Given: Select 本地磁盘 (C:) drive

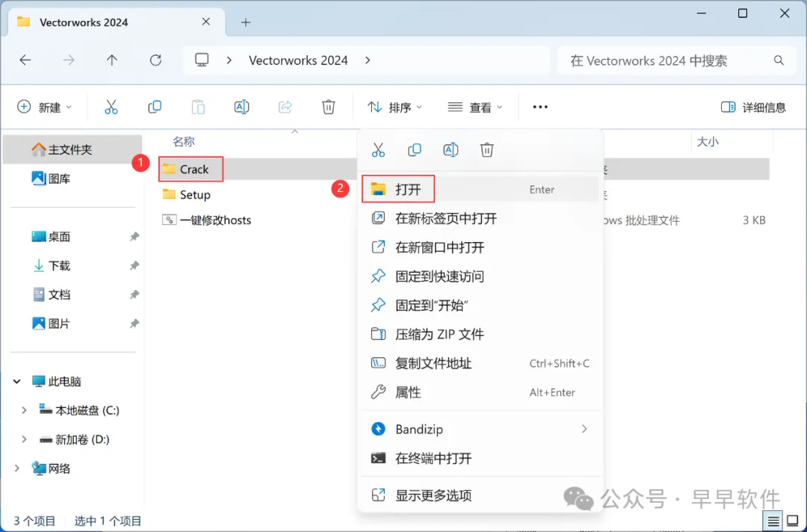Looking at the screenshot, I should coord(79,410).
